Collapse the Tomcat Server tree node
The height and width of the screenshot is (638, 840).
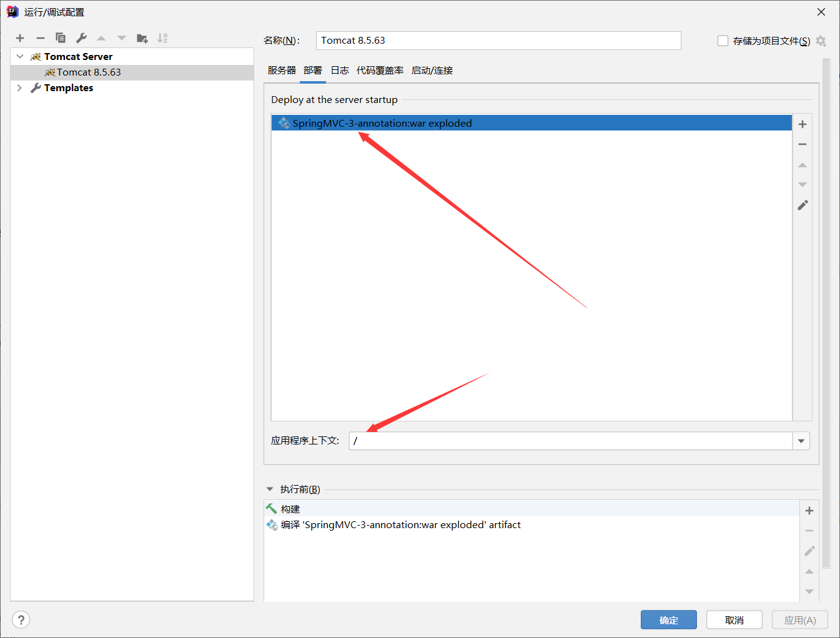point(20,56)
